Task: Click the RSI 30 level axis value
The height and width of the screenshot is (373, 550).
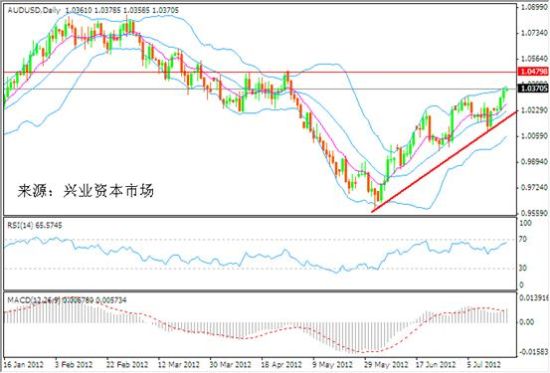Action: 523,268
